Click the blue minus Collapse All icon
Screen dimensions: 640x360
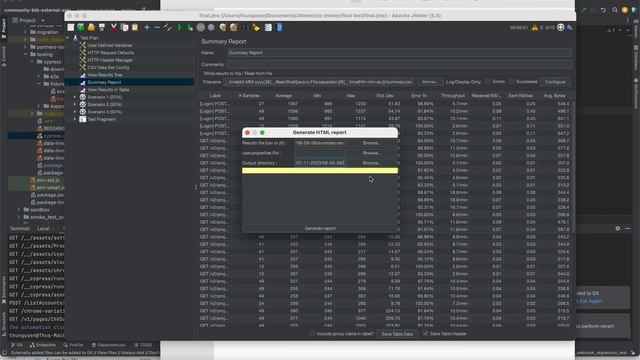(157, 27)
